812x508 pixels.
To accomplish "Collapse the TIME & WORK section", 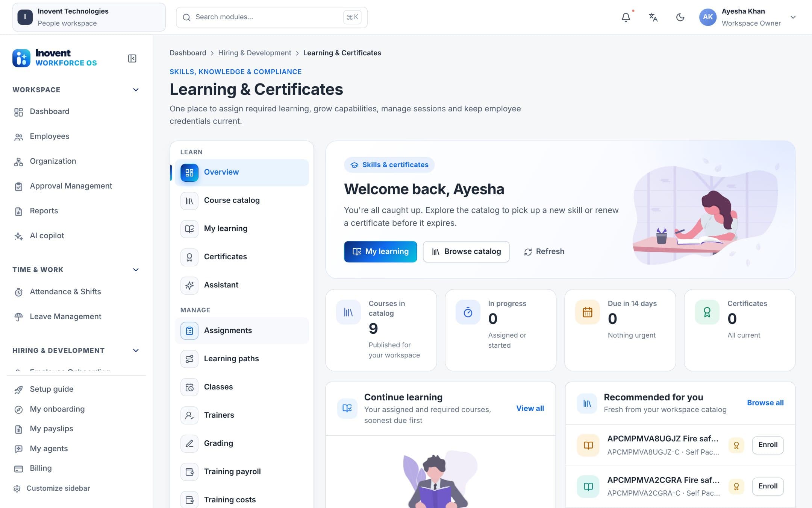I will coord(136,269).
